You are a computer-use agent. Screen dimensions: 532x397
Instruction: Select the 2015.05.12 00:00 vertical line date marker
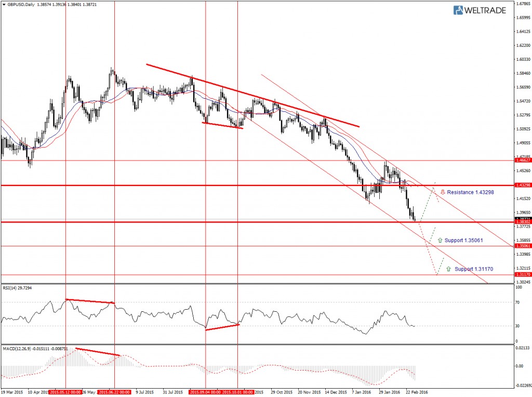(65, 392)
